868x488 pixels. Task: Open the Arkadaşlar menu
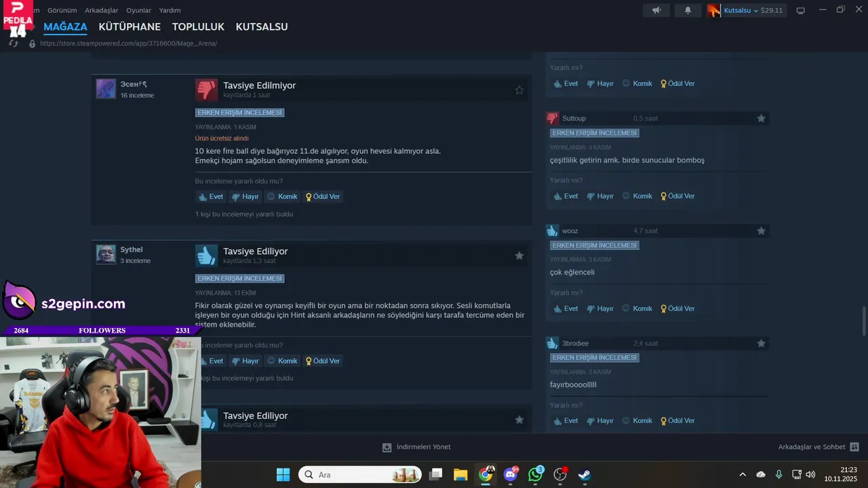[102, 10]
